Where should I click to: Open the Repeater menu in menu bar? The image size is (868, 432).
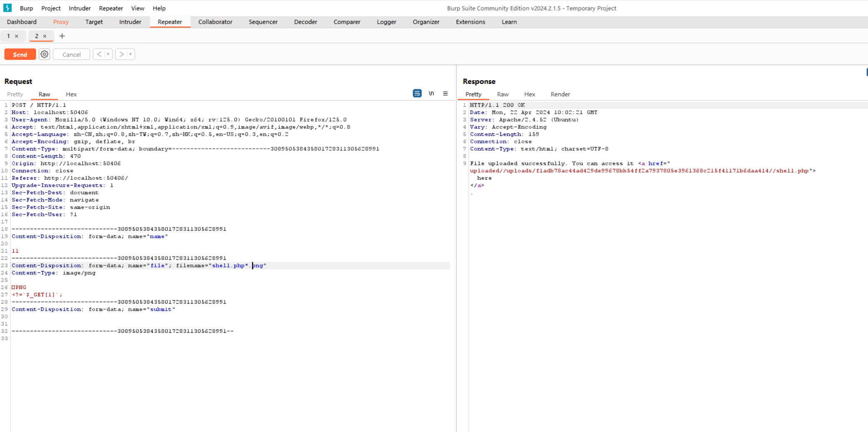pos(111,8)
